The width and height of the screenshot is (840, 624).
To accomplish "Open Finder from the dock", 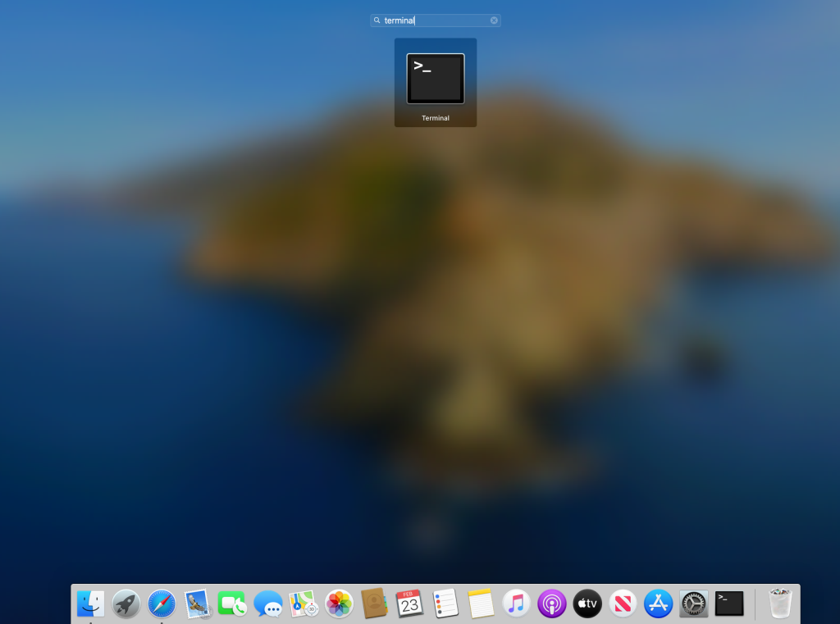I will point(90,604).
